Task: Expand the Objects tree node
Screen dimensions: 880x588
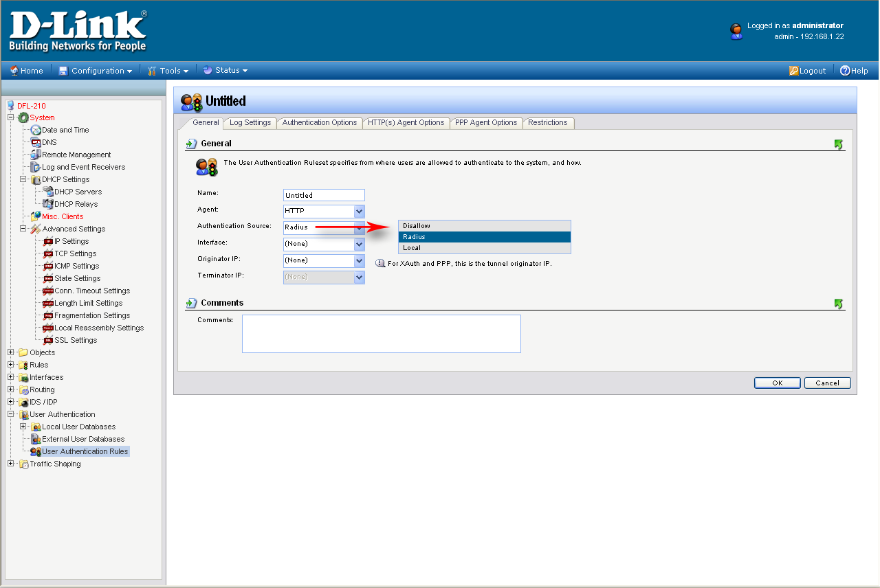Action: point(11,352)
